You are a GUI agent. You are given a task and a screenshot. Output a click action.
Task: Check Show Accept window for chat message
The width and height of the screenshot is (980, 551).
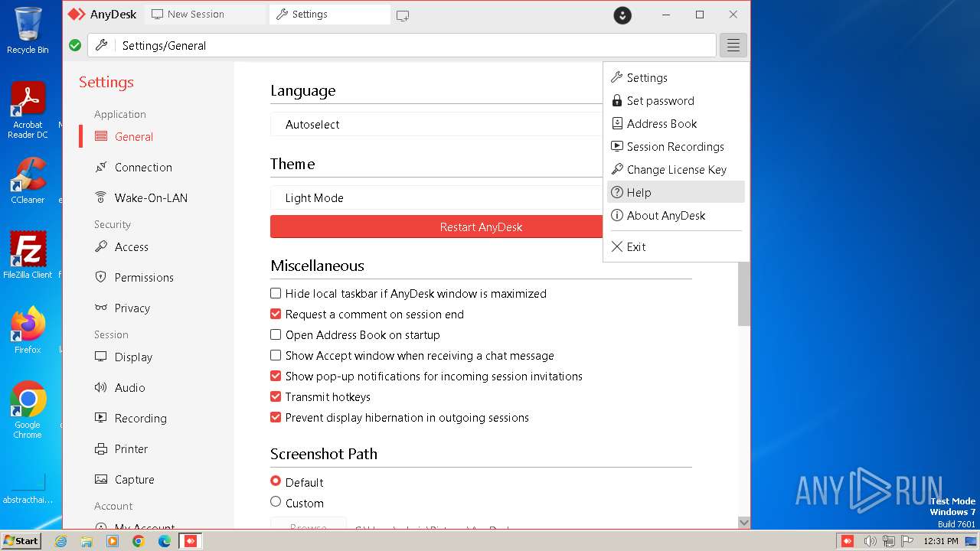tap(276, 355)
